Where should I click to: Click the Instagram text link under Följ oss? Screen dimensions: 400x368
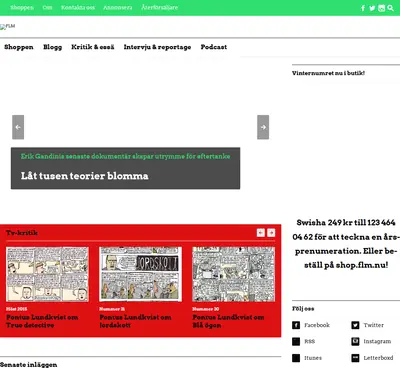377,341
